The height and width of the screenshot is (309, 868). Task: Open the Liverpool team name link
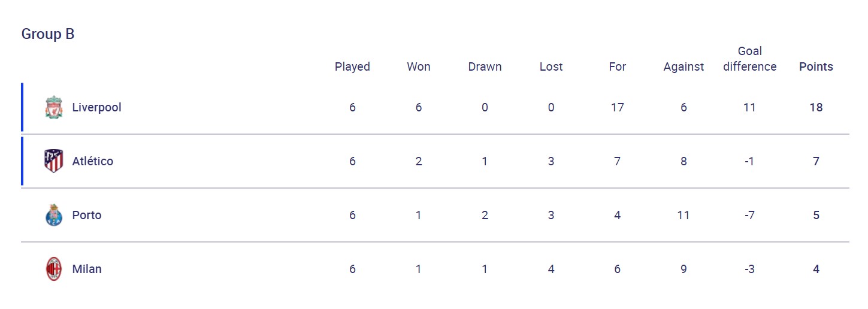[x=96, y=108]
